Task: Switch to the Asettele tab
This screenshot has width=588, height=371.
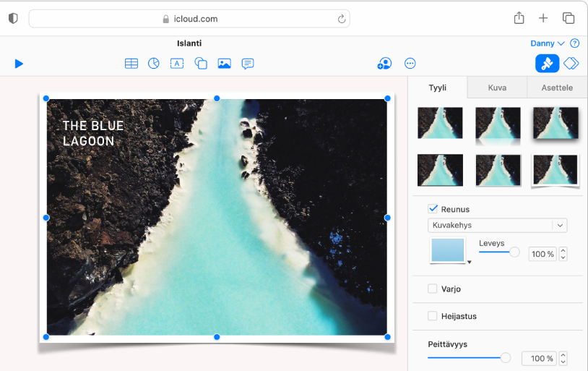Action: pos(556,88)
